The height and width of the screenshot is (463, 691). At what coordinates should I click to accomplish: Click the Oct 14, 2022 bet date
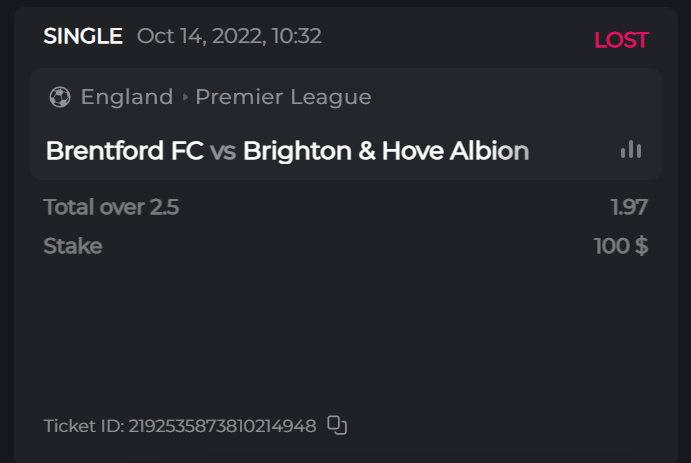tap(201, 37)
